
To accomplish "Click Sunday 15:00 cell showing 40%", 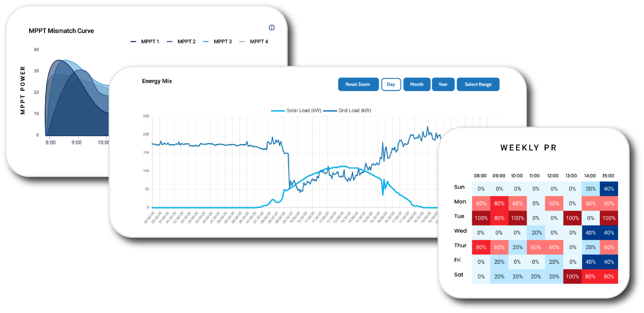I will tap(609, 189).
